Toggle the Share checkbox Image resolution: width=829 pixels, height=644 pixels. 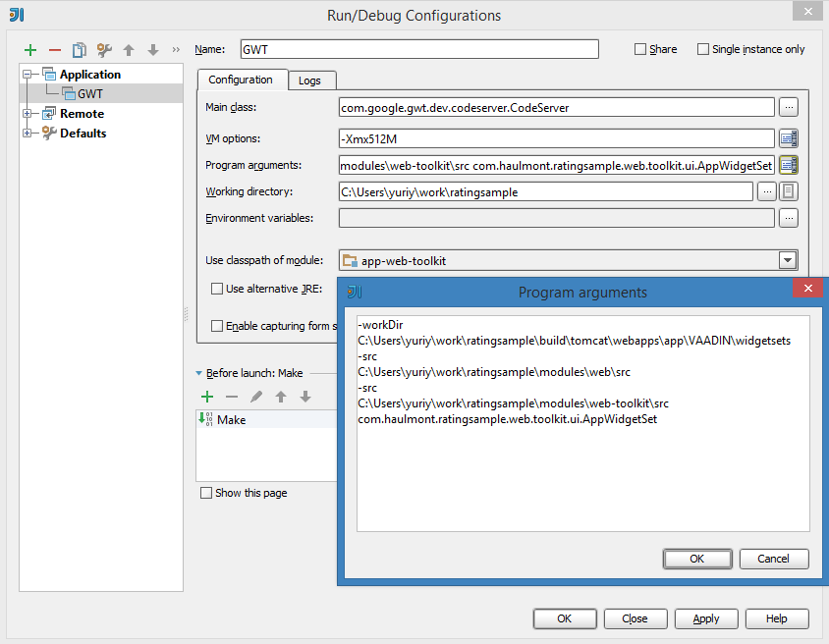pos(640,49)
